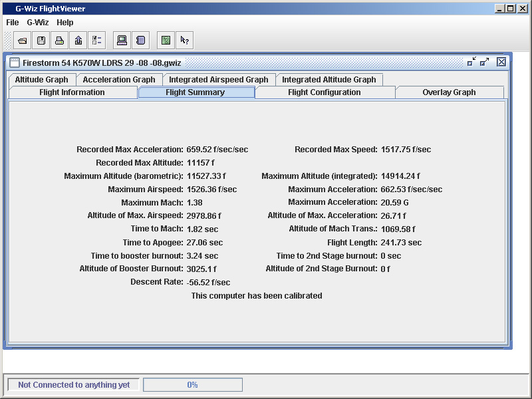The width and height of the screenshot is (532, 399).
Task: Maximize the G-Wiz FlightViewer window
Action: tap(511, 9)
